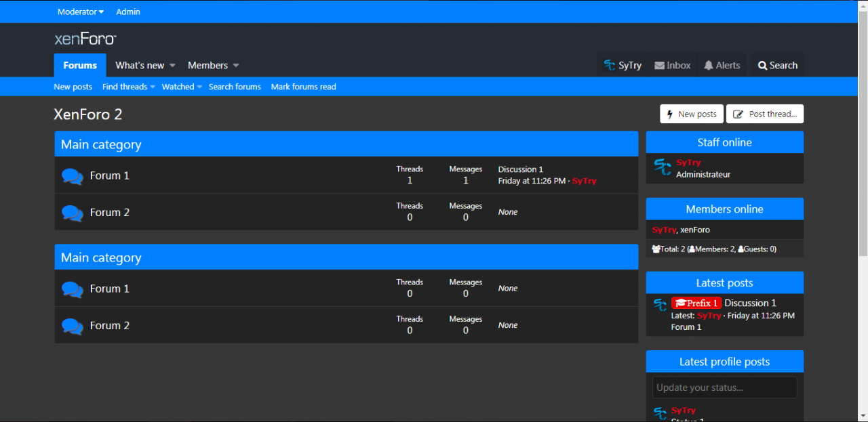This screenshot has width=868, height=422.
Task: Open the Moderator dropdown
Action: 81,12
